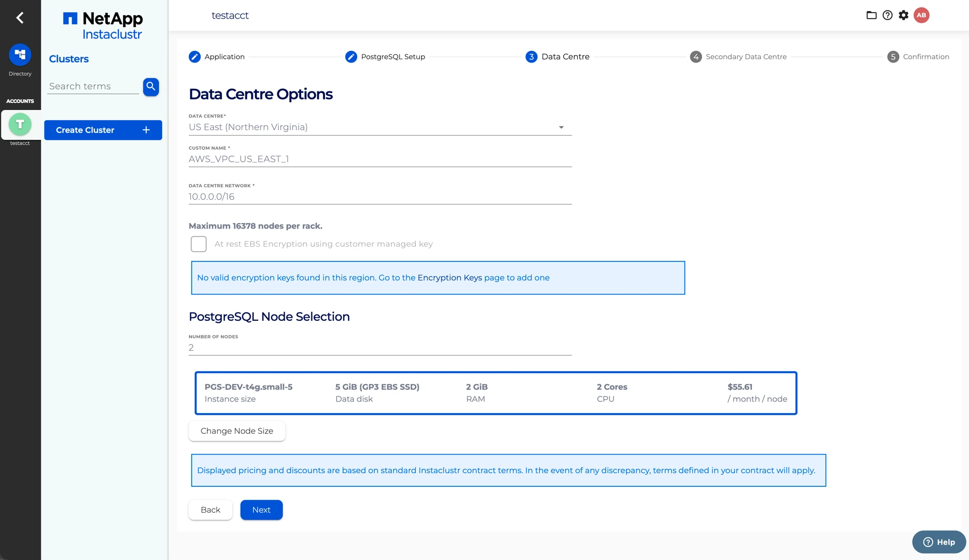Click the Custom Name input field
This screenshot has height=560, width=969.
pos(380,159)
